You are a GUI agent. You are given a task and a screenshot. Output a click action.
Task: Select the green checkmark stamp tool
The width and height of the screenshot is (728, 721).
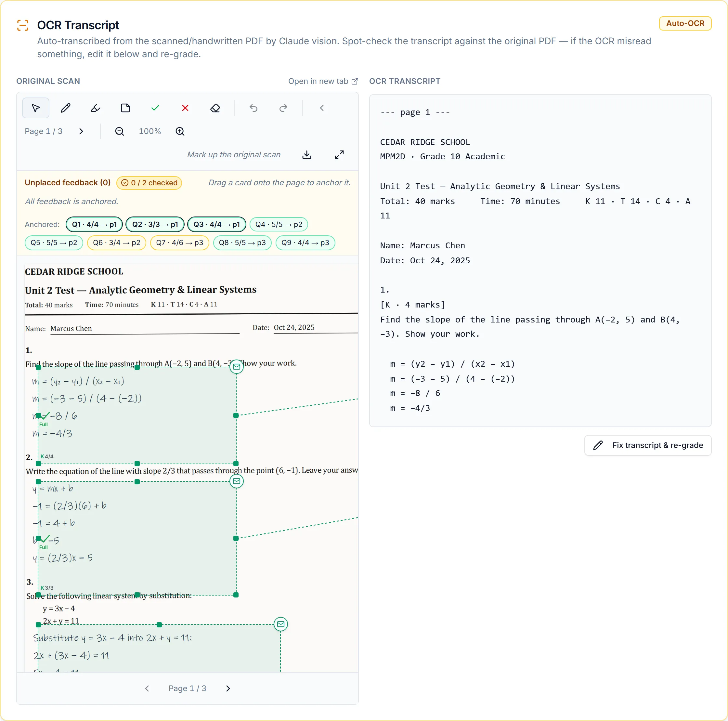155,108
